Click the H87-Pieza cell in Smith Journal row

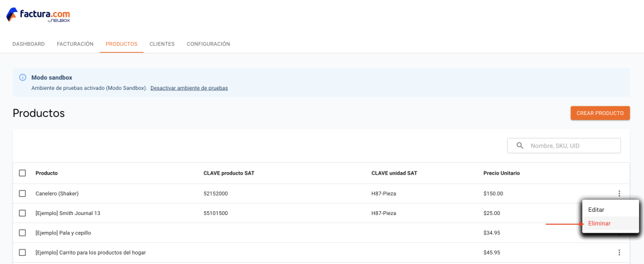coord(384,213)
